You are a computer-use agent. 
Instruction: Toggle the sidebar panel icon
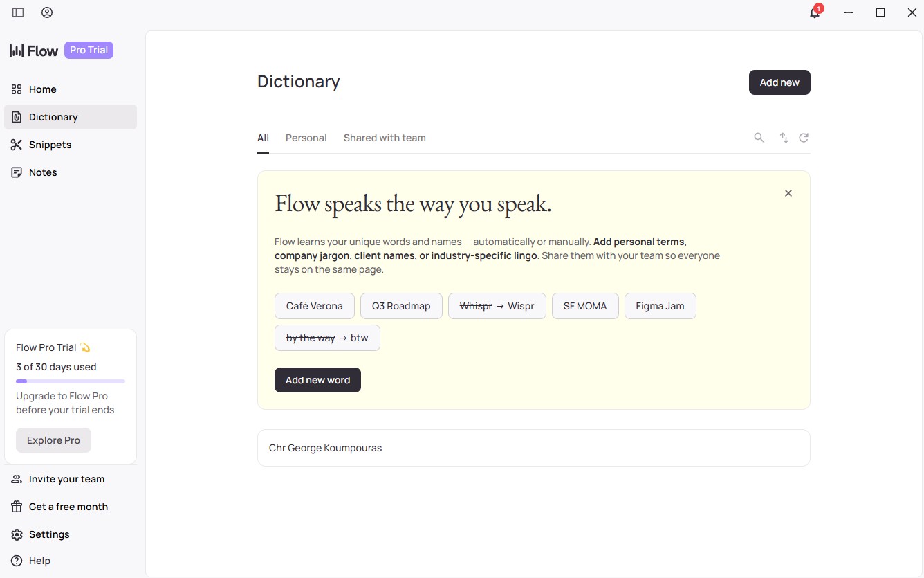point(18,12)
